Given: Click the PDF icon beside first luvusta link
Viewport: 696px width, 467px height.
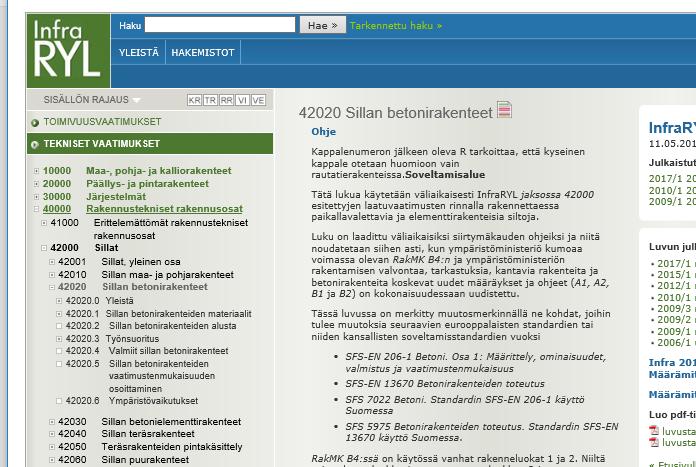Looking at the screenshot, I should pos(654,431).
